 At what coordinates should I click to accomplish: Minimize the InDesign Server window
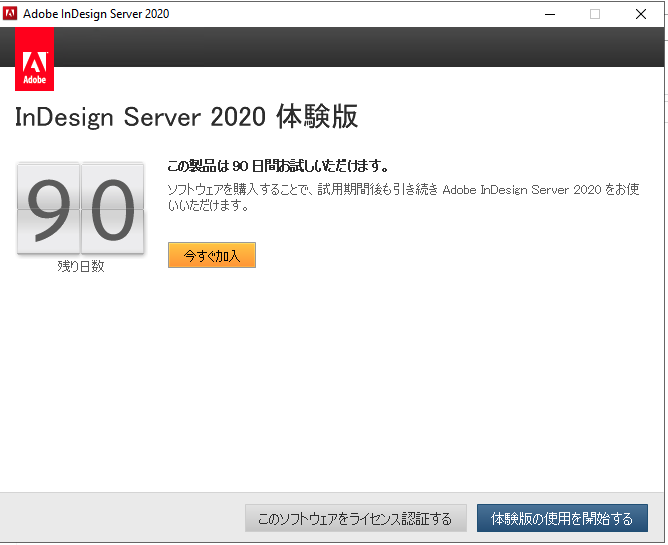click(550, 14)
